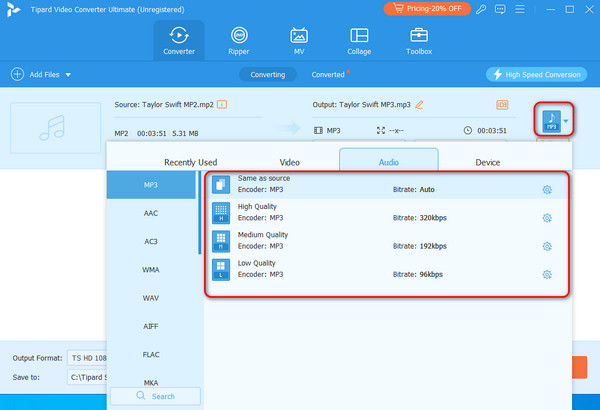
Task: Choose AAC in the format list
Action: 151,213
